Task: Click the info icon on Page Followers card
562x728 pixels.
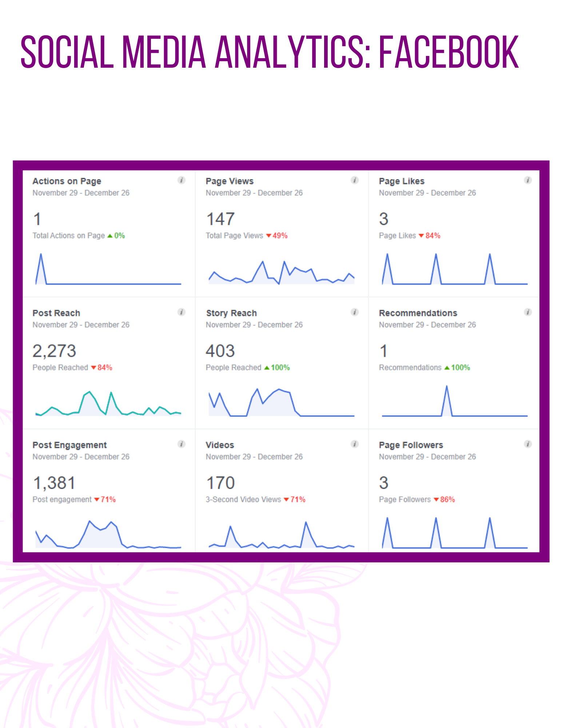Action: point(528,444)
